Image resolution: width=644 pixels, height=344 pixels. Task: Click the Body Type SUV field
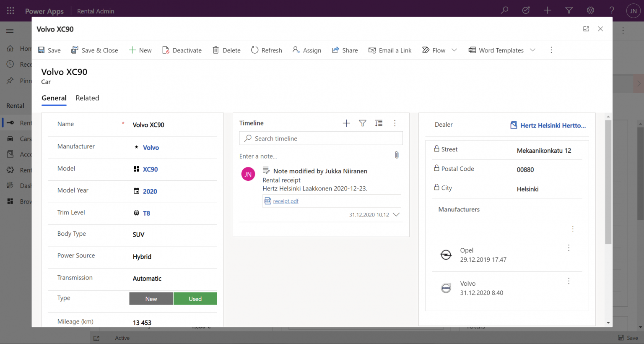[174, 235]
